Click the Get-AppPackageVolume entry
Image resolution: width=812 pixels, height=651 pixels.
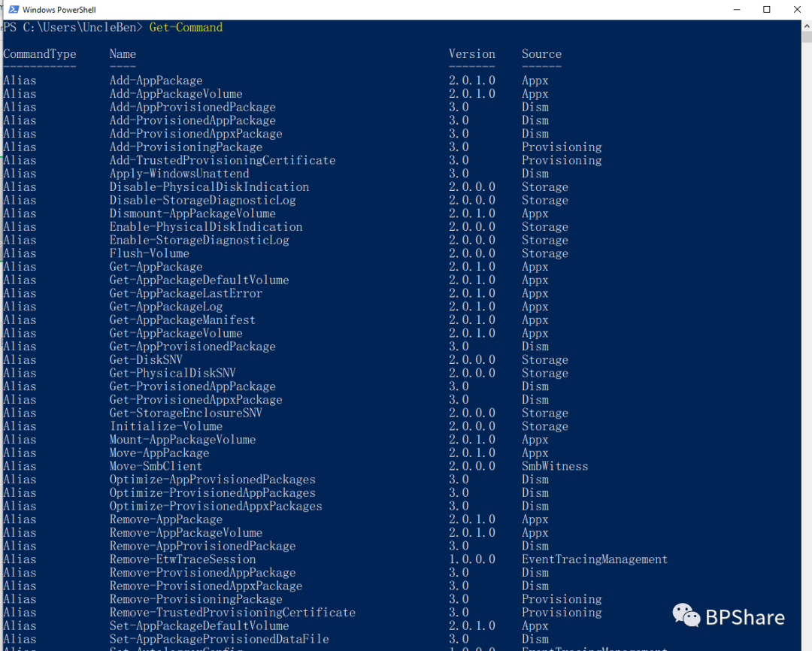click(176, 333)
